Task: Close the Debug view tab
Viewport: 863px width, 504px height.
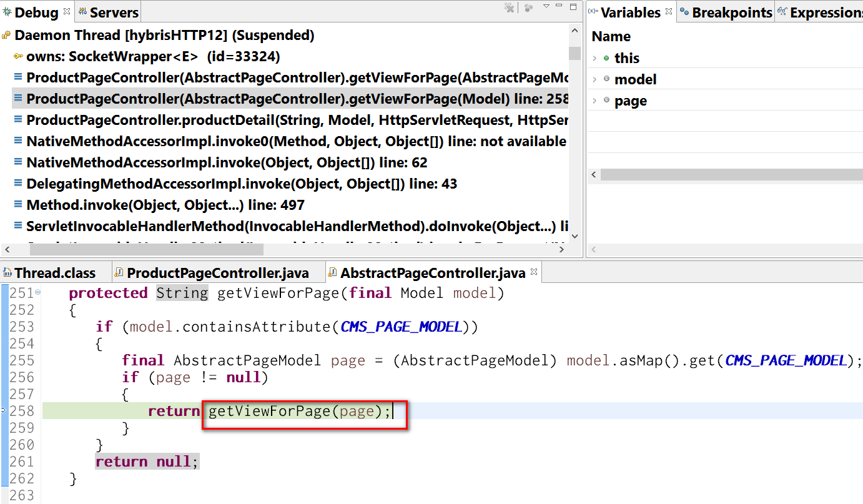Action: 67,12
